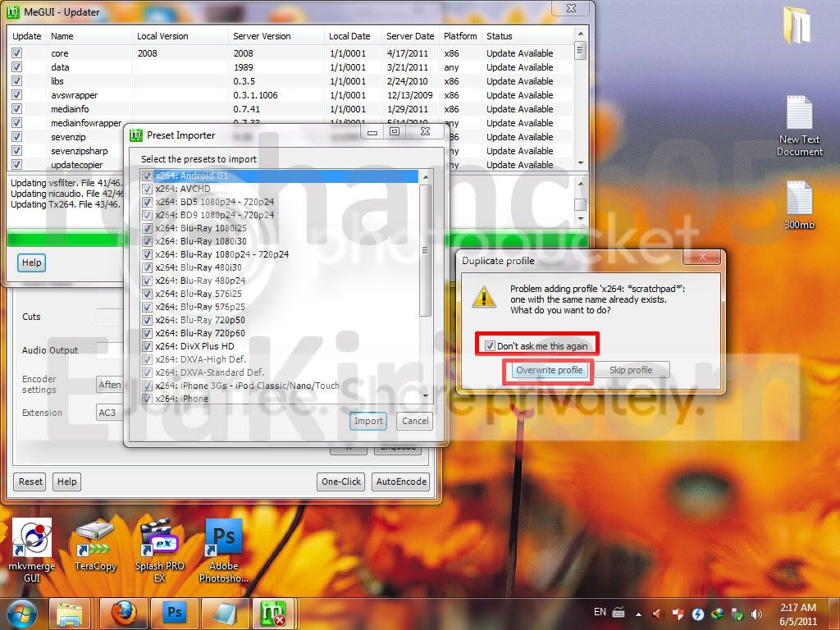Click the on-screen keyboard tray icon
The height and width of the screenshot is (630, 840).
click(619, 612)
